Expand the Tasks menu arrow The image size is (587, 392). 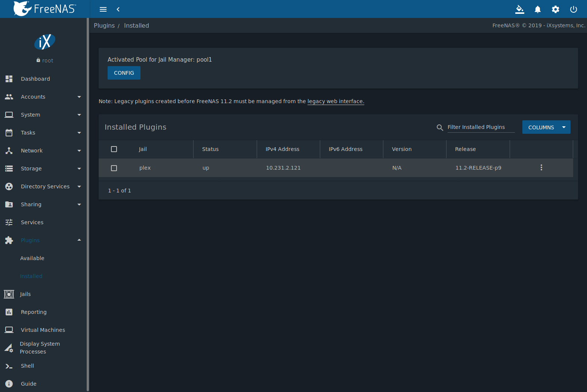[79, 133]
